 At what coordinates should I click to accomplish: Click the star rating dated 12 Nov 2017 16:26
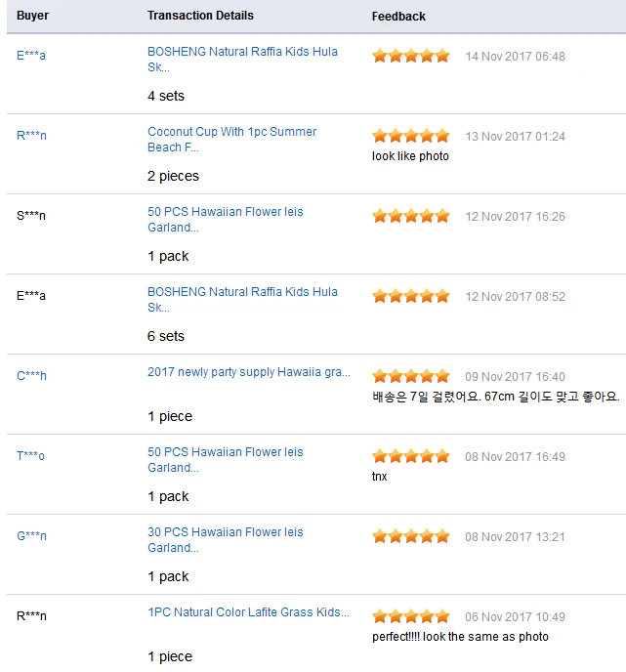coord(410,217)
